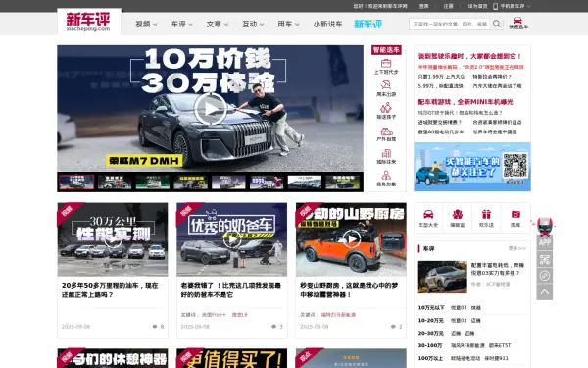Select 20-30万元 price range
588x368 pixels.
click(x=431, y=333)
